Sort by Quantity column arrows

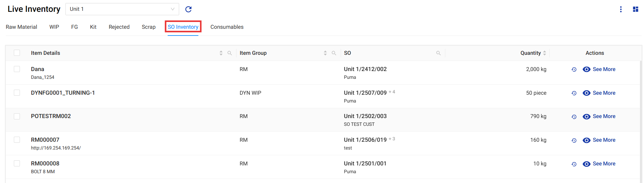click(544, 53)
